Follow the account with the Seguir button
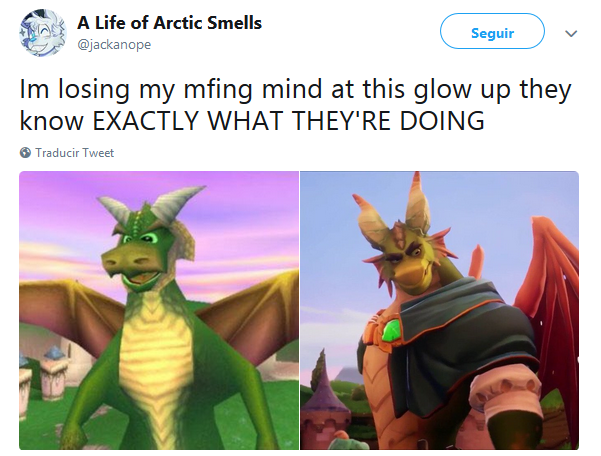Screen dimensions: 601x456 (x=492, y=31)
